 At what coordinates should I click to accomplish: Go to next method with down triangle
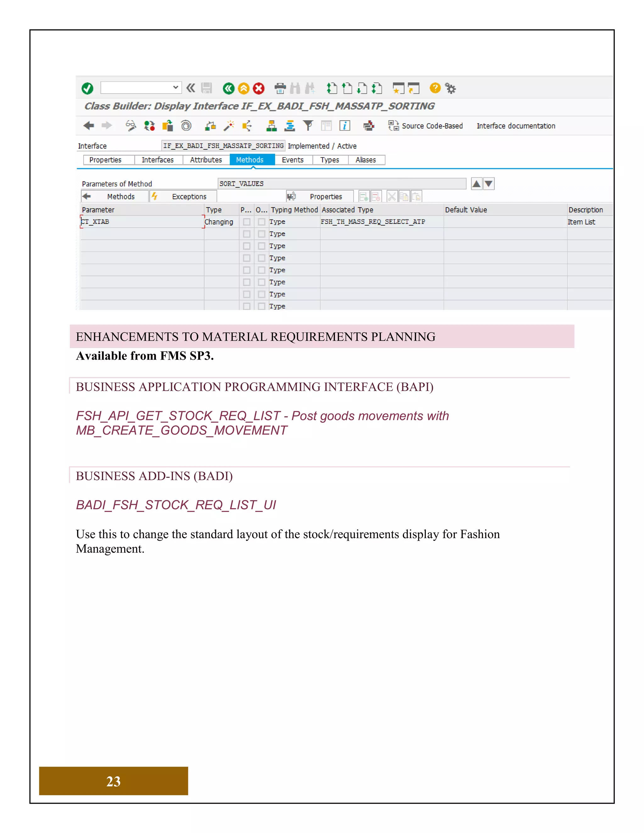[489, 184]
